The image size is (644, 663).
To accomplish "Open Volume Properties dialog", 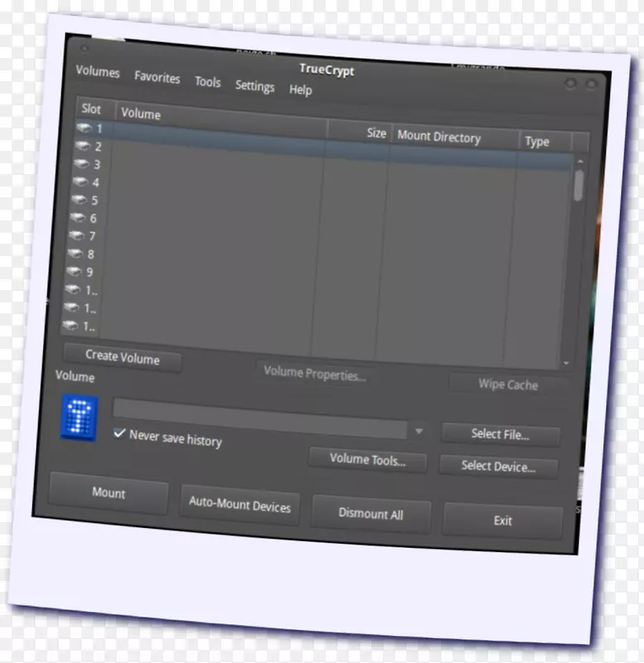I will pyautogui.click(x=315, y=374).
